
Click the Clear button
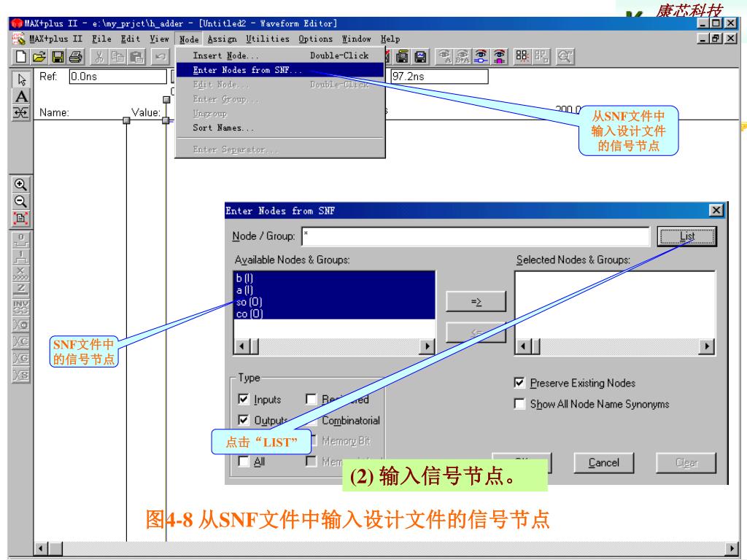(686, 462)
